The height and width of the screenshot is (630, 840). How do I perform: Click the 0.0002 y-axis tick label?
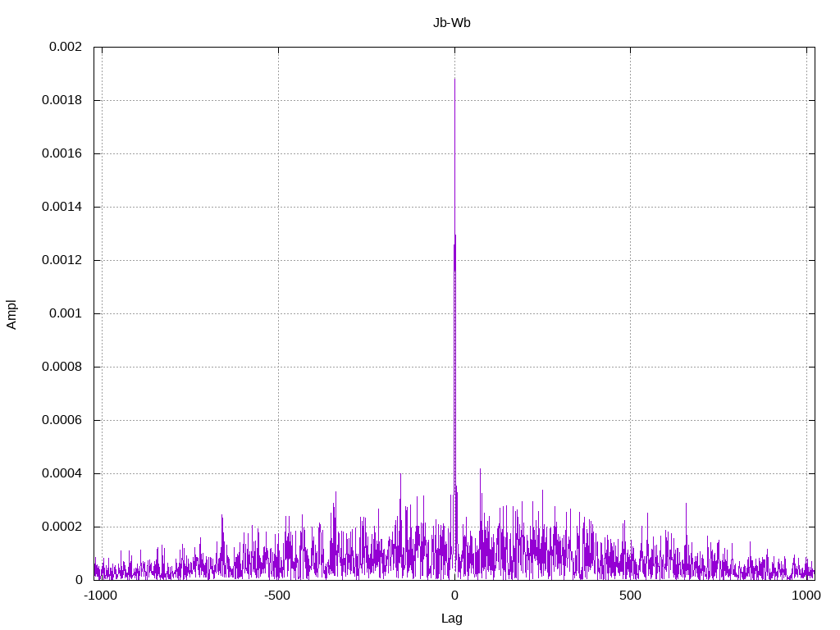62,527
